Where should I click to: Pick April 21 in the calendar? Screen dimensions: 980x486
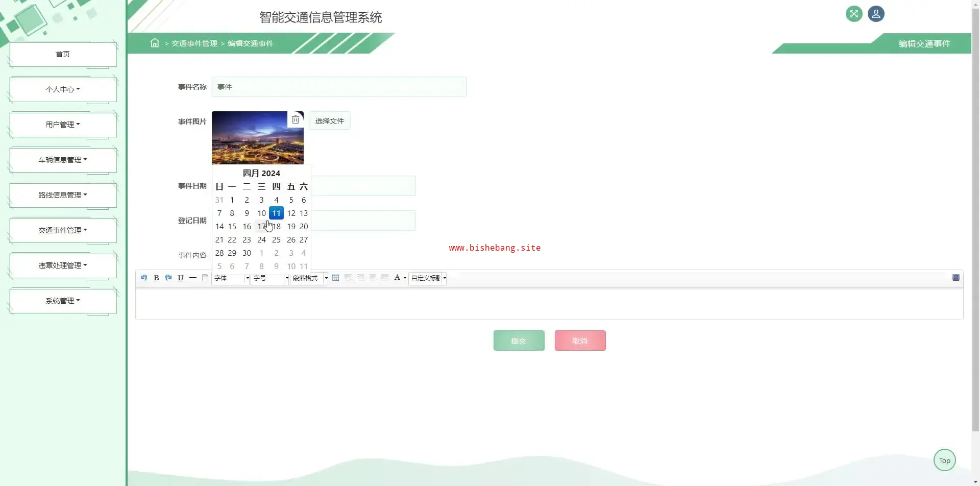[x=219, y=239]
